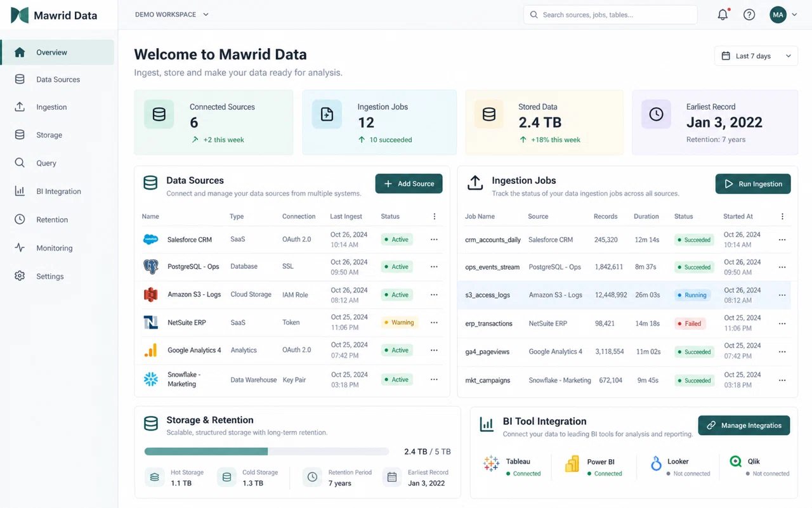Select Retention in the sidebar

58,219
